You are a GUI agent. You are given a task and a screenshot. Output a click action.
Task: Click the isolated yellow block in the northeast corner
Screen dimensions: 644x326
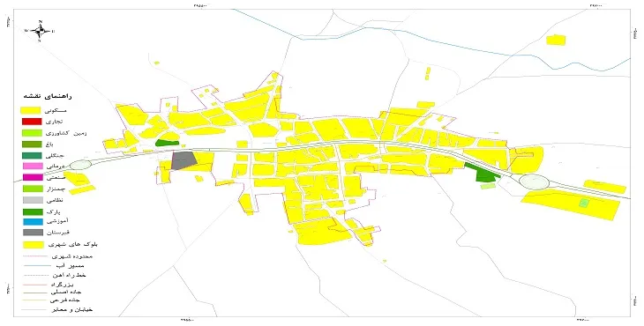(x=556, y=40)
